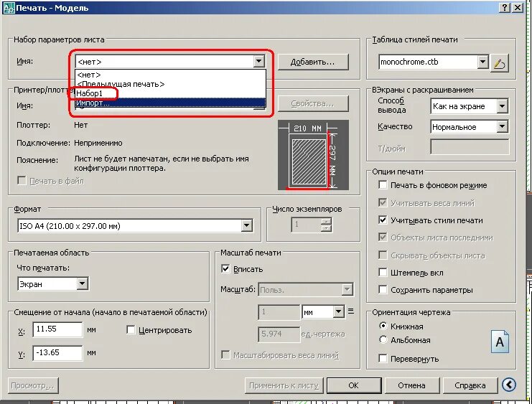
Task: Uncheck the 'Вписать' fit-to-paper checkbox
Action: (225, 269)
